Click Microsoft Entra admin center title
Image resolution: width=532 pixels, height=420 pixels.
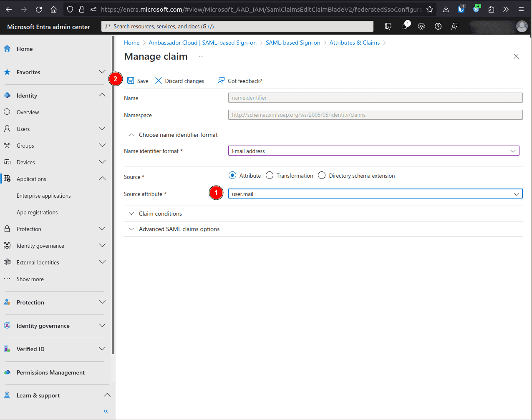tap(48, 27)
